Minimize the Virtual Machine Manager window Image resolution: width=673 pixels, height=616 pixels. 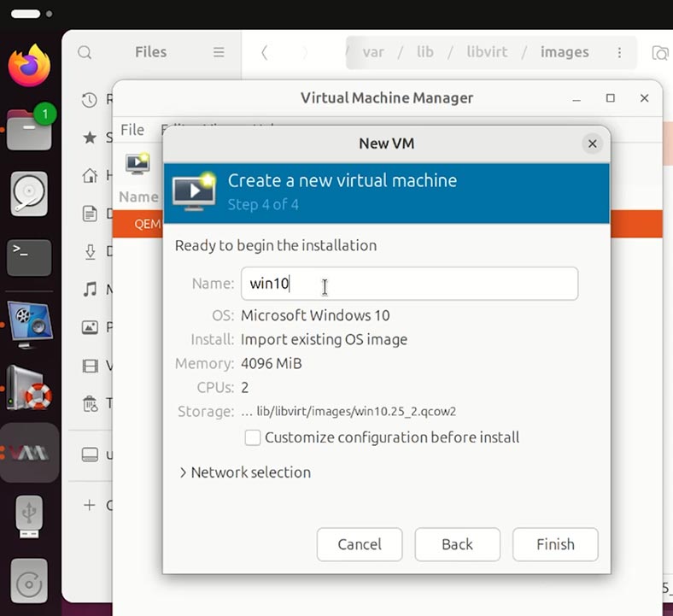576,99
